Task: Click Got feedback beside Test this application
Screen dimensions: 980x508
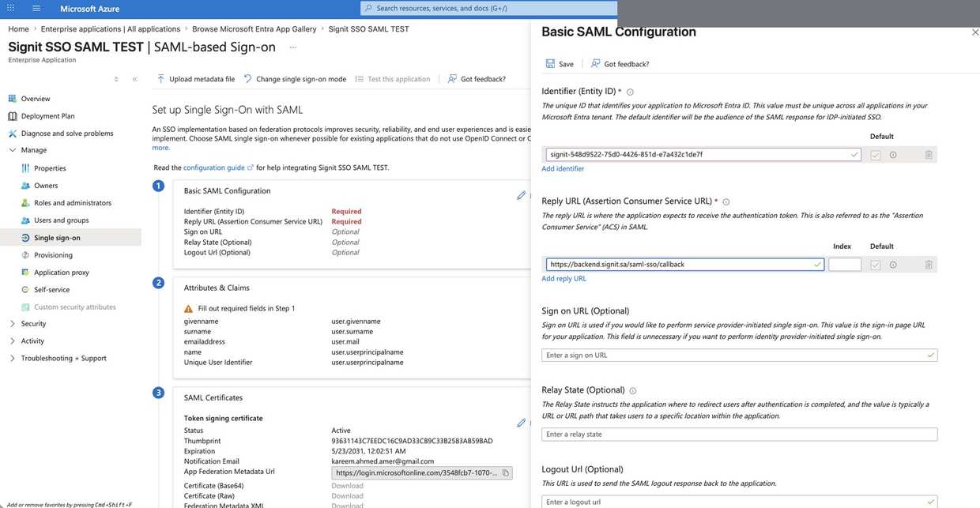Action: 477,79
